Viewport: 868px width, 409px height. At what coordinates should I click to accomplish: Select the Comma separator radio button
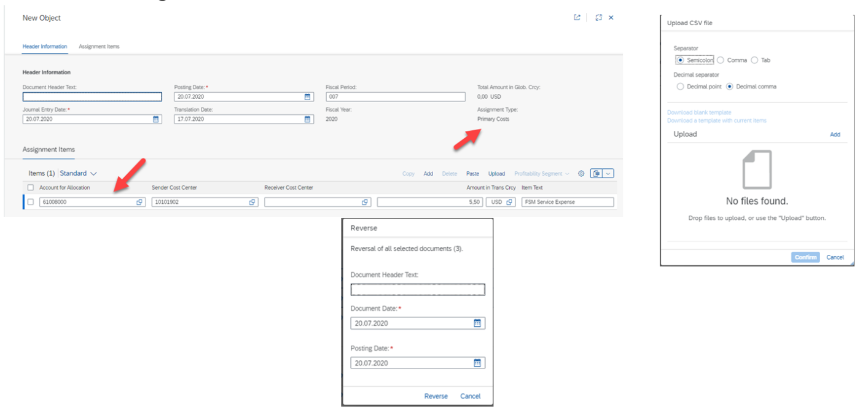[721, 60]
